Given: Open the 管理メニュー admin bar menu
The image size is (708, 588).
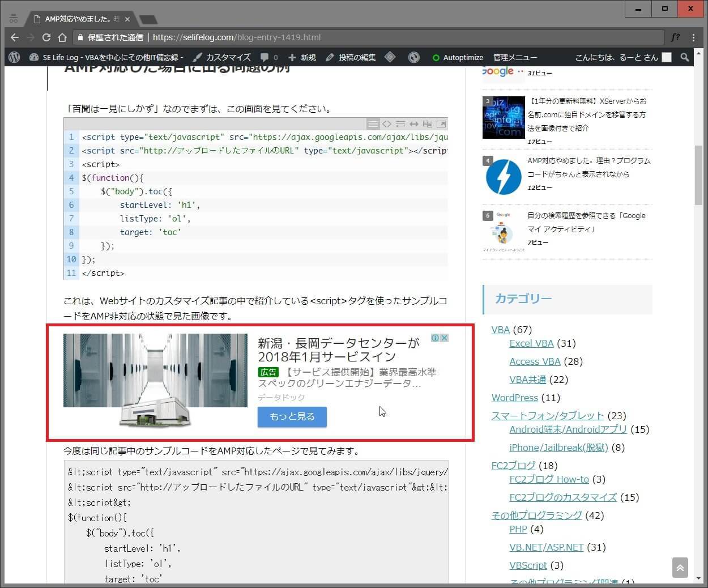Looking at the screenshot, I should coord(515,57).
